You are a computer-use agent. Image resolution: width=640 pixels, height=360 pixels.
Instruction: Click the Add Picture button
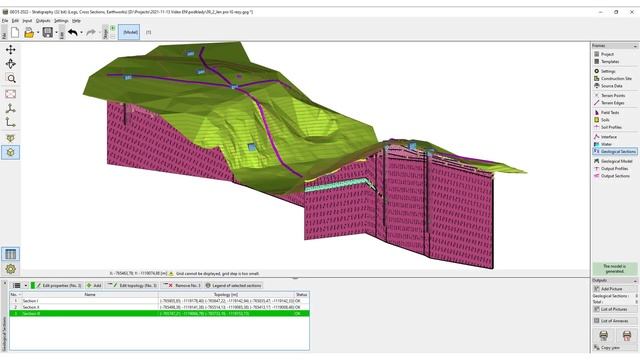coord(614,289)
